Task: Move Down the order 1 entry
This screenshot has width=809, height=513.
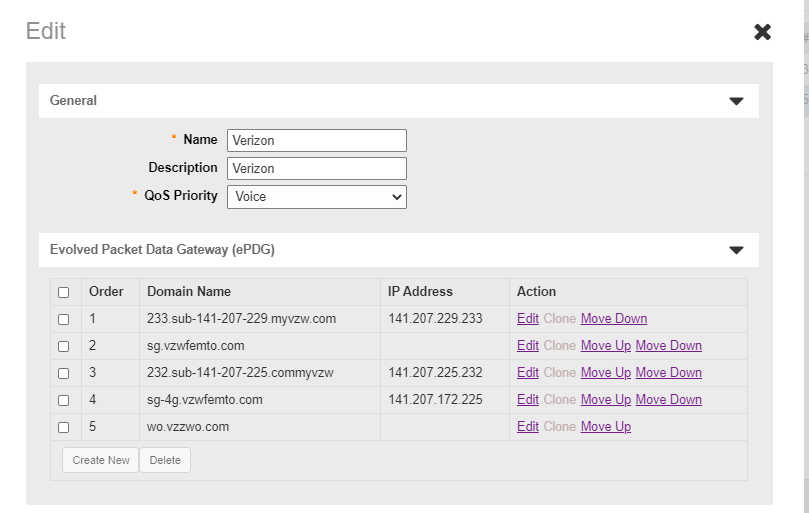Action: 613,319
